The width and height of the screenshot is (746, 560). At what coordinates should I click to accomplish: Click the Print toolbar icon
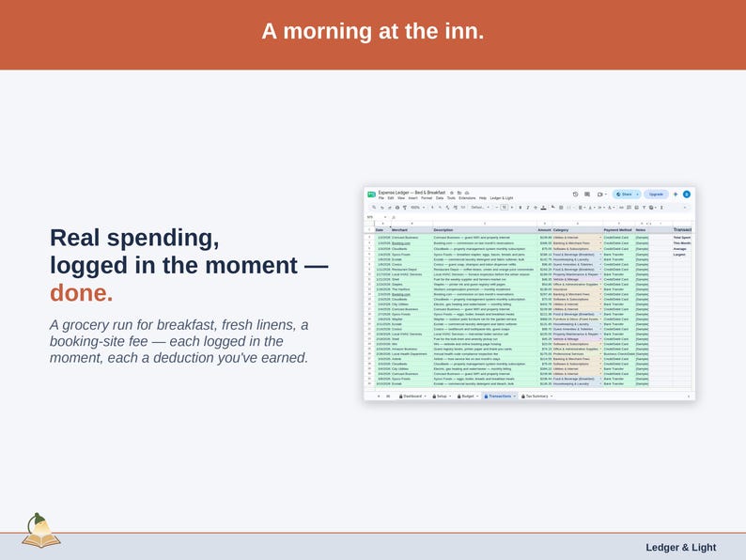397,208
